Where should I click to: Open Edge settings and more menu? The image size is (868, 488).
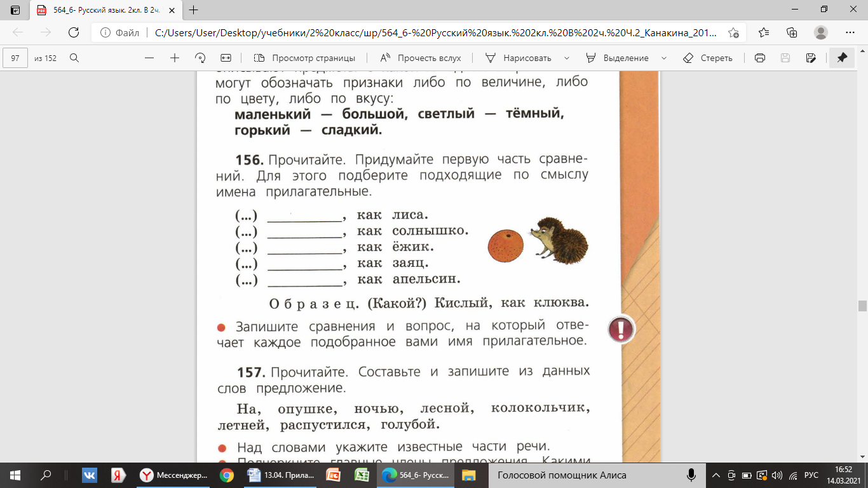pos(850,32)
